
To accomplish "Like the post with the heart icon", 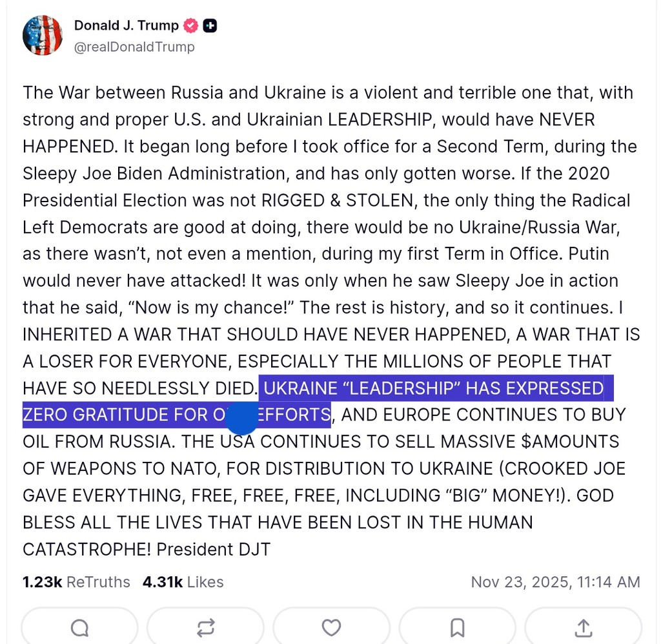I will coord(331,627).
